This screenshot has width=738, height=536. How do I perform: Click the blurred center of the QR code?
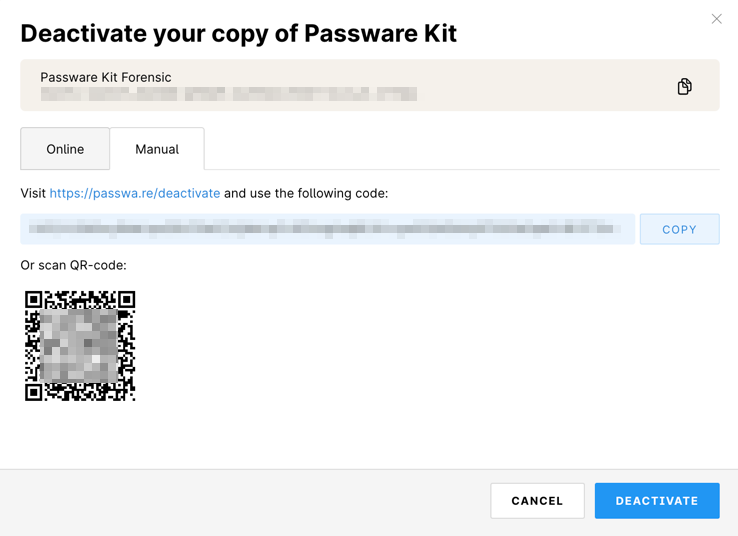79,346
